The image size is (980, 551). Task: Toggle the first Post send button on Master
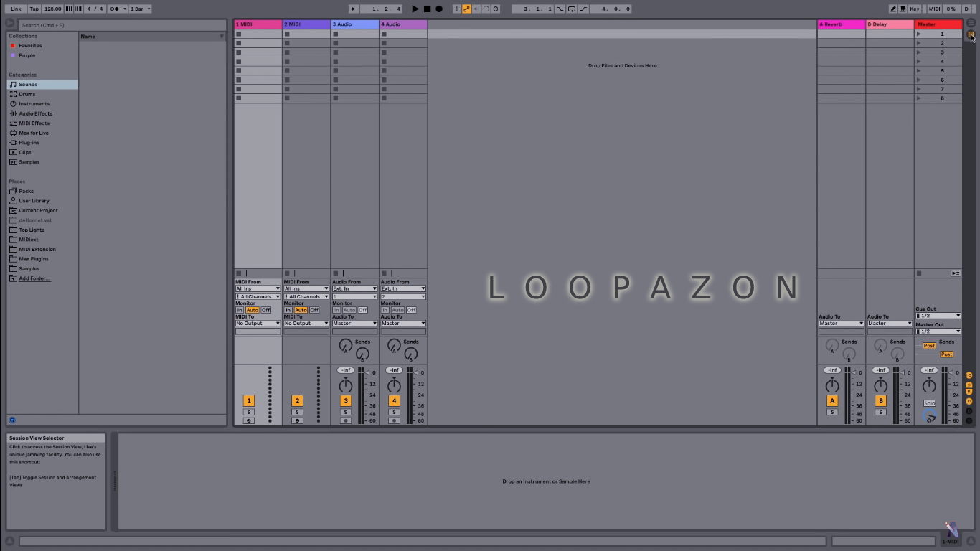coord(929,346)
